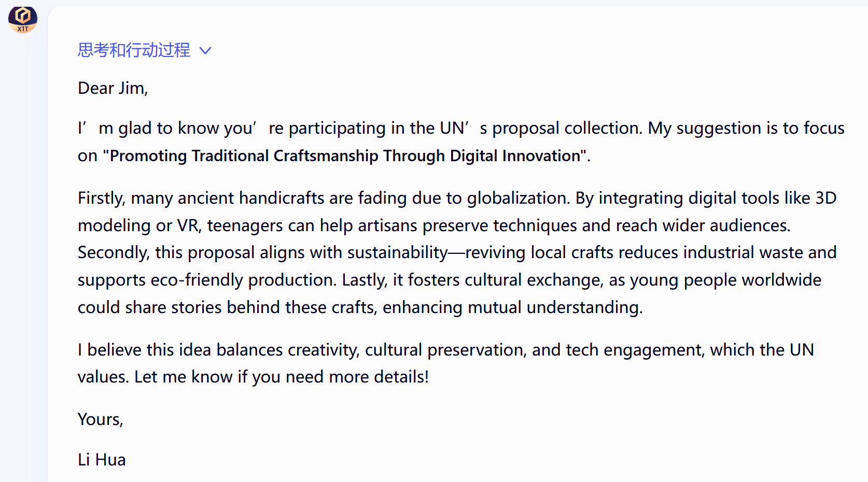Image resolution: width=868 pixels, height=482 pixels.
Task: Click the sentence starting "I believe this idea"
Action: tap(446, 350)
